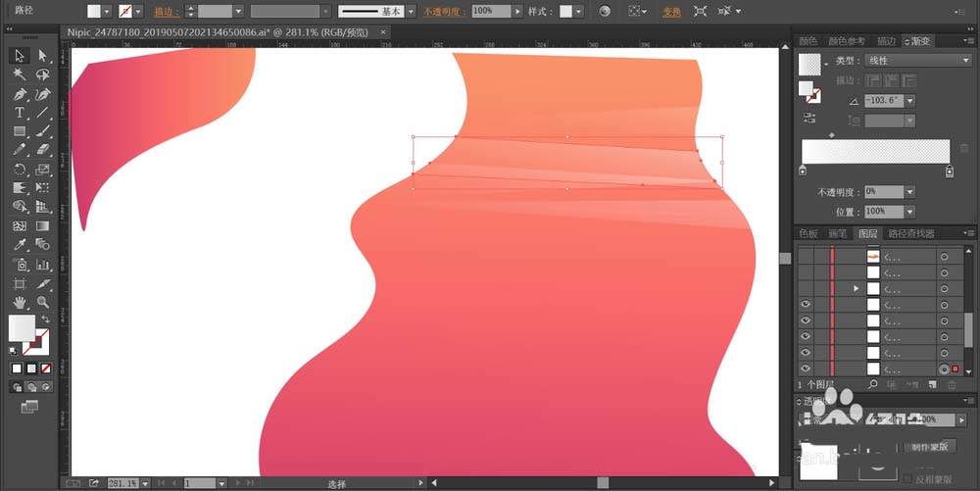Toggle eye on topmost visible-eye layer row
The image size is (980, 491).
[806, 304]
